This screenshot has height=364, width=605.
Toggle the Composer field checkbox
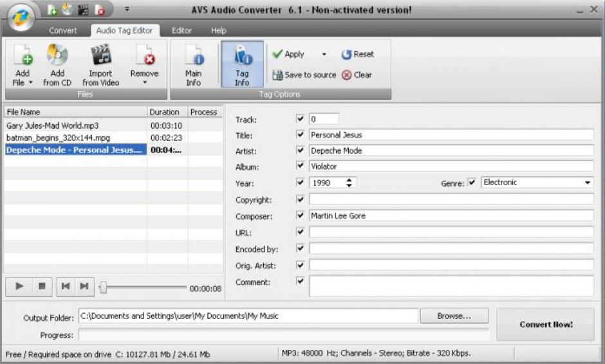300,216
